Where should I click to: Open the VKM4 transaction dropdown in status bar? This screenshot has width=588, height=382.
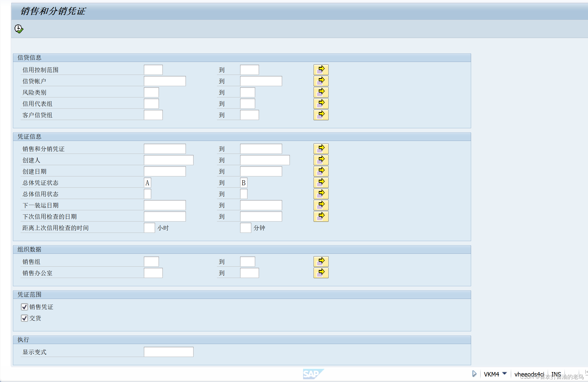click(x=504, y=374)
